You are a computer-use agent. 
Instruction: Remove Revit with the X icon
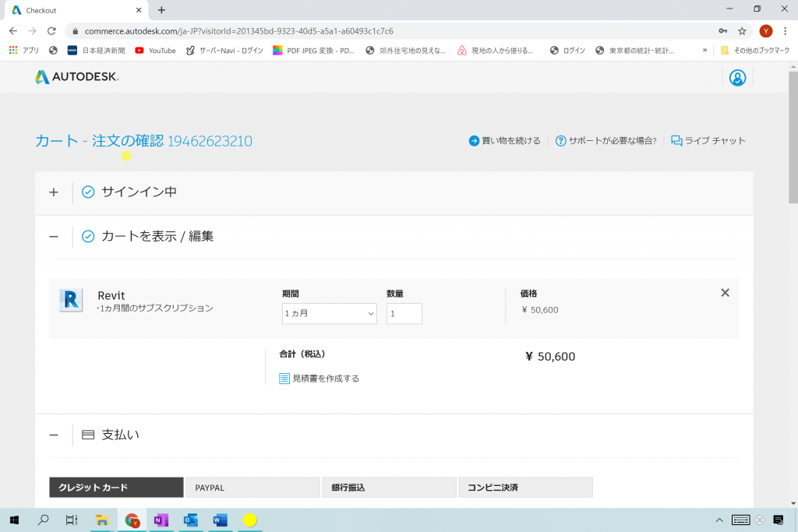pos(725,293)
